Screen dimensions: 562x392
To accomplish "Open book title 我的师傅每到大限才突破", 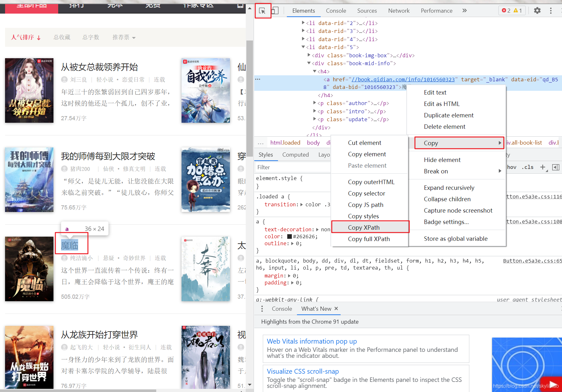I will pyautogui.click(x=108, y=156).
